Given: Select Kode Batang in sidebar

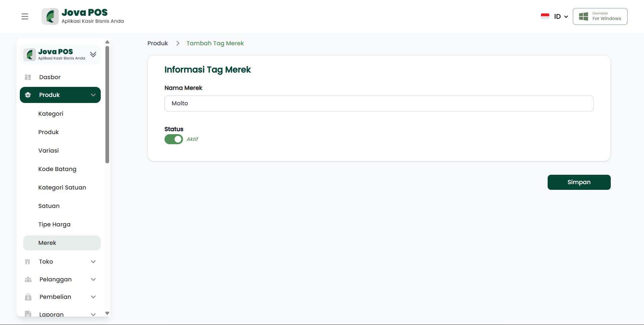Looking at the screenshot, I should click(x=57, y=169).
